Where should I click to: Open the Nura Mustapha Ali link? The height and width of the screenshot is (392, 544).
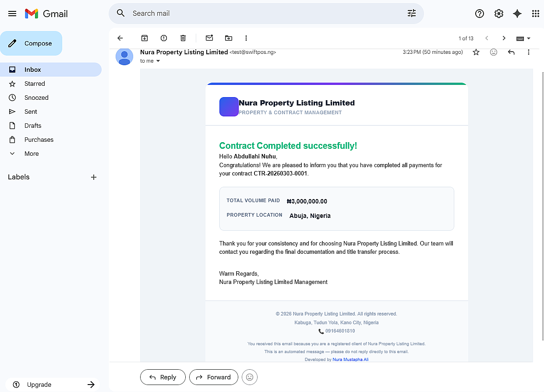pyautogui.click(x=350, y=360)
